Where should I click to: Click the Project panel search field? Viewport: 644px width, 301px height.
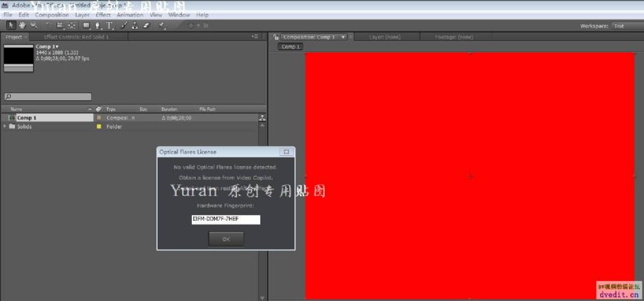click(48, 97)
